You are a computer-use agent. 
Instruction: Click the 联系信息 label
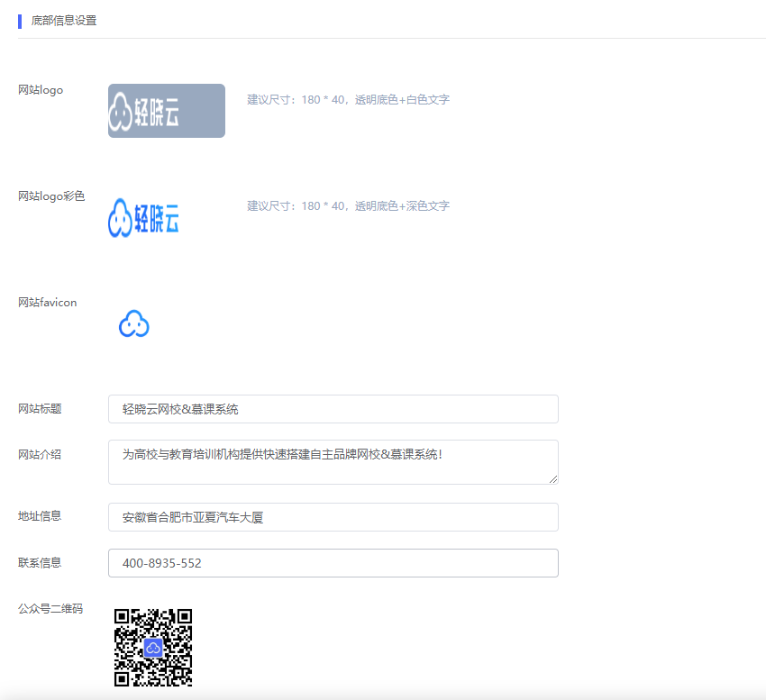tap(40, 563)
